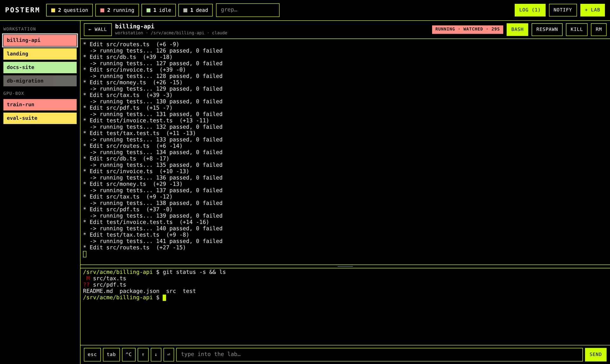
Task: Select the train-run session
Action: pyautogui.click(x=40, y=105)
